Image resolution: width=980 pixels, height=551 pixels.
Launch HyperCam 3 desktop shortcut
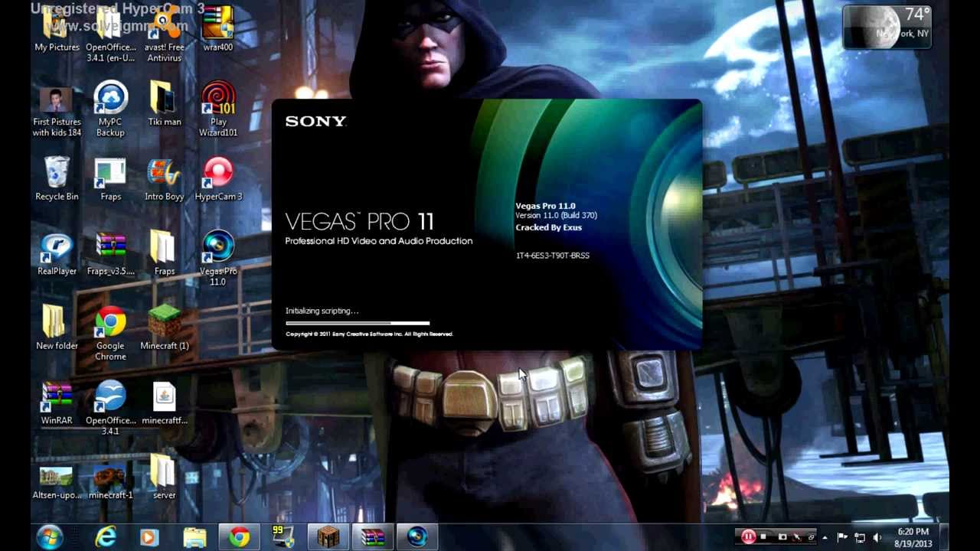(x=218, y=179)
